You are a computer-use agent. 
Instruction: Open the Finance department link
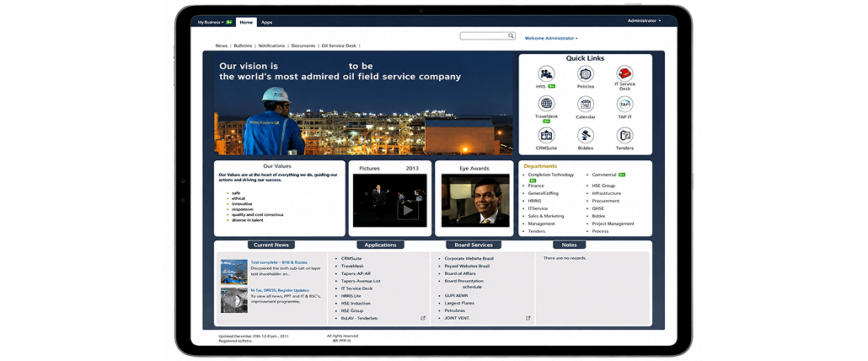pyautogui.click(x=536, y=186)
